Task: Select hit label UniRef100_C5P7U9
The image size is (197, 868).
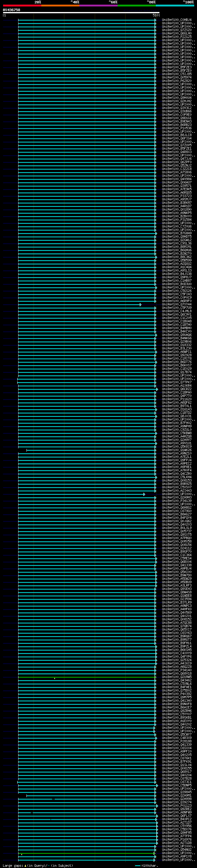Action: (176, 308)
